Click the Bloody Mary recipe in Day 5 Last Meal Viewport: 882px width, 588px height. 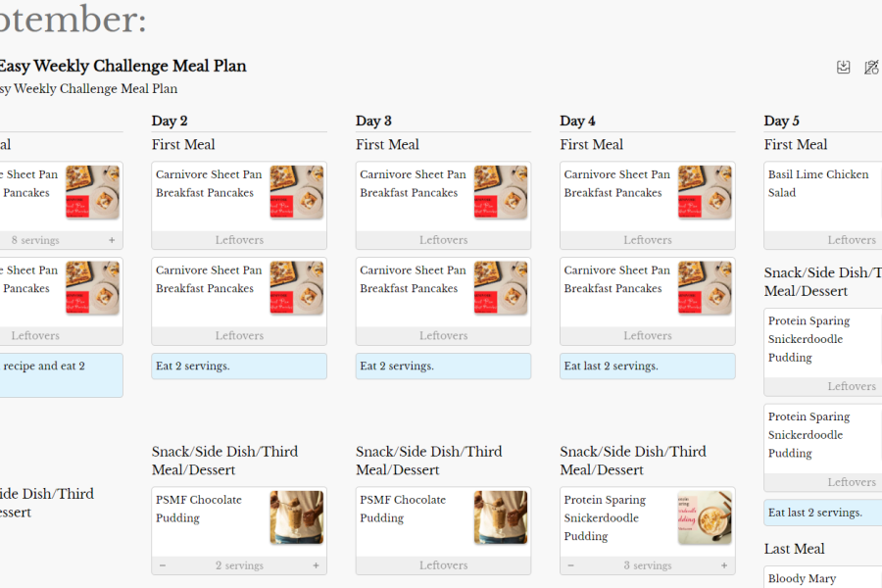coord(802,578)
